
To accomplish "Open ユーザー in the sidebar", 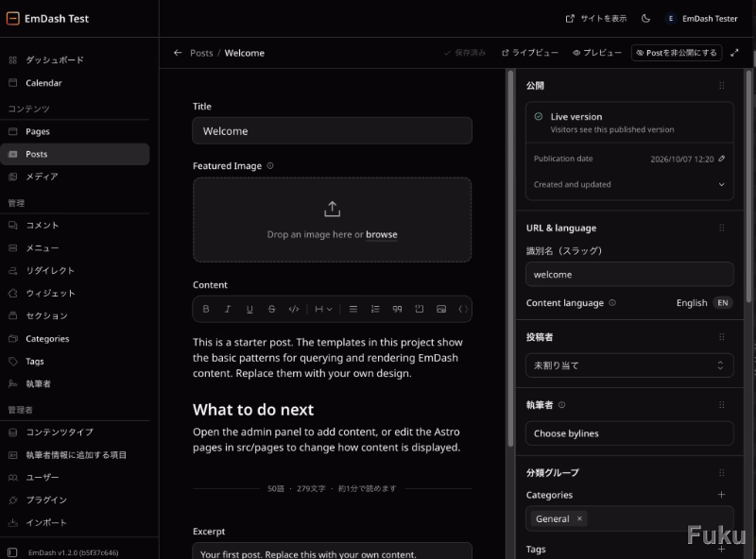I will (75, 477).
